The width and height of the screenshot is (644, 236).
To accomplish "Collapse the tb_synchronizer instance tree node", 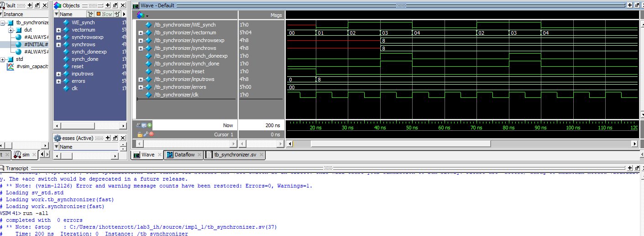I will [3, 22].
